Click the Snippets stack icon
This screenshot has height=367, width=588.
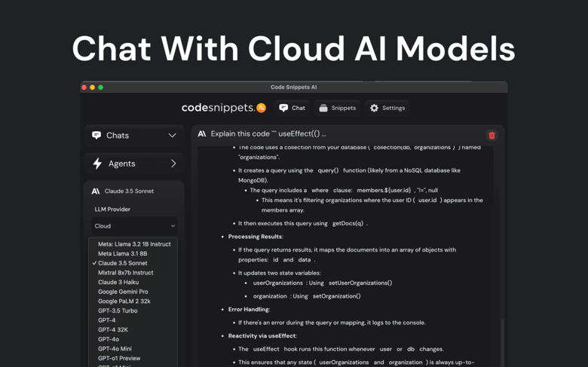[x=323, y=108]
